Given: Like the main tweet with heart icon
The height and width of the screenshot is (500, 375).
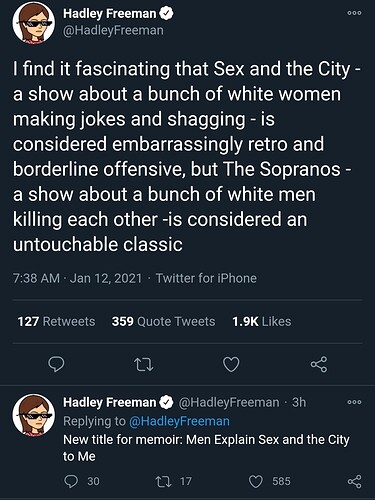Looking at the screenshot, I should pyautogui.click(x=231, y=364).
